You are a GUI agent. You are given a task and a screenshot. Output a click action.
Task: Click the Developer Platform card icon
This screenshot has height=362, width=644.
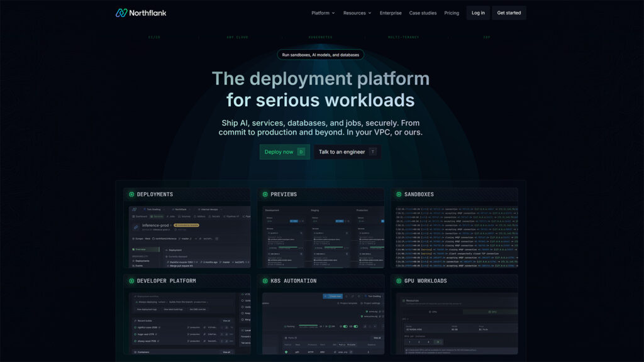coord(131,281)
